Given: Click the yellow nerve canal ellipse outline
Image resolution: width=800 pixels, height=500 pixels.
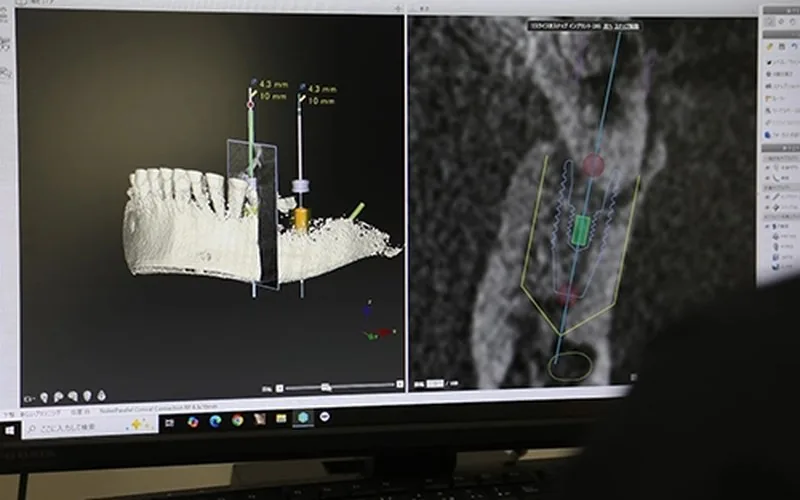Looking at the screenshot, I should (x=570, y=366).
